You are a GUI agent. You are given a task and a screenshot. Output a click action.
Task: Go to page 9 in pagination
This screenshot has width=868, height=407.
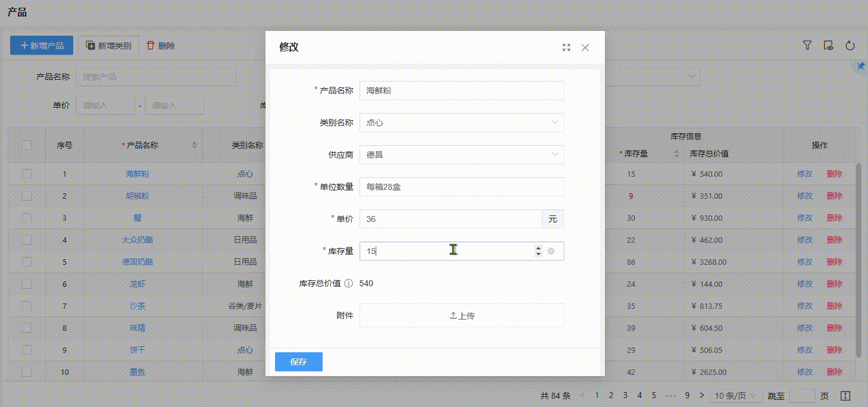click(687, 395)
